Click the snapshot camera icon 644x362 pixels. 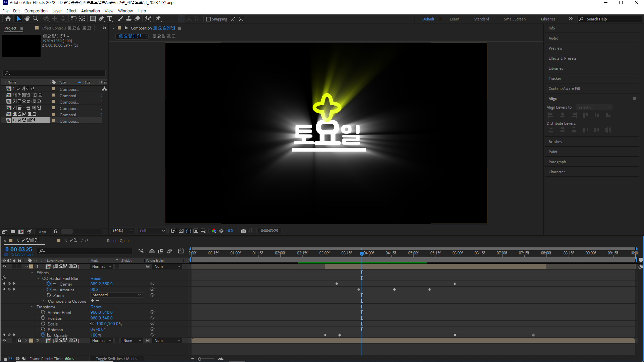pos(244,231)
